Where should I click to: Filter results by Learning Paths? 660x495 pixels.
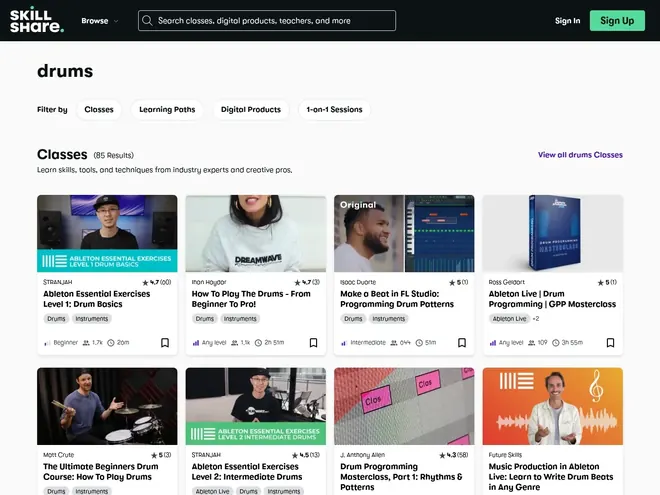(167, 109)
